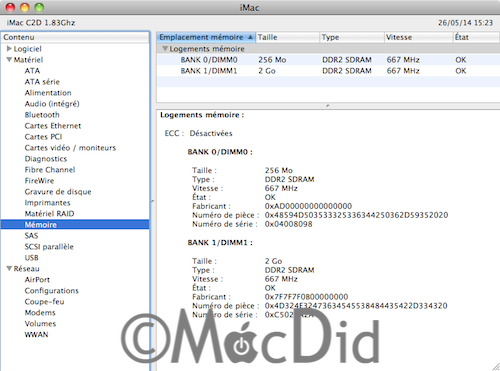Select Diagnostics in the sidebar
The image size is (500, 371).
[x=46, y=159]
